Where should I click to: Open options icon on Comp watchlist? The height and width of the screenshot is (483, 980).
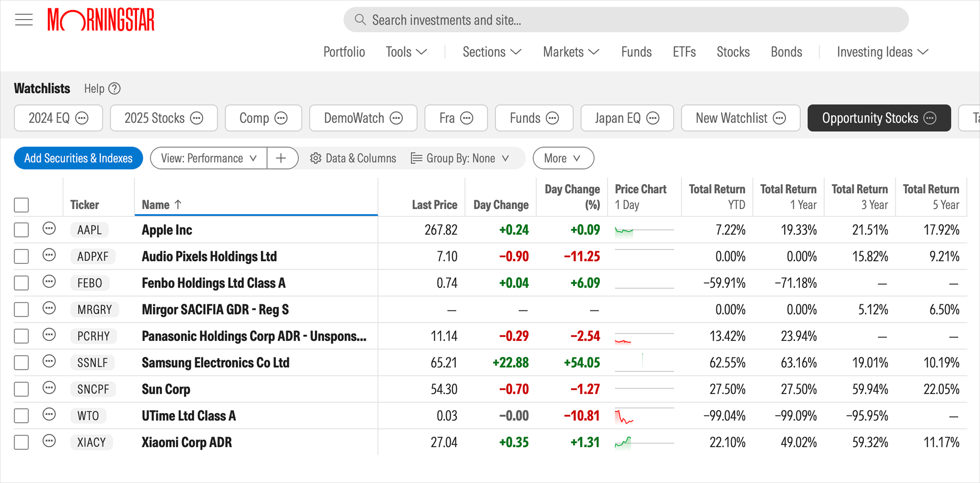(x=281, y=118)
